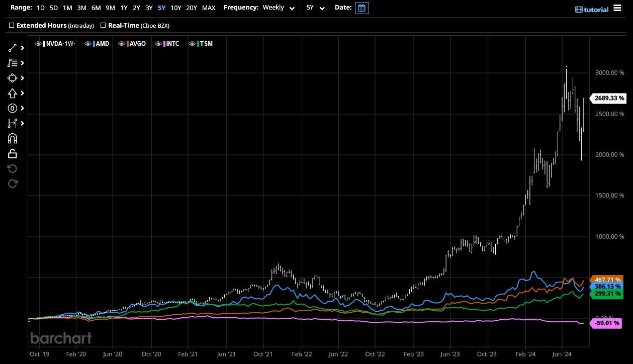Click the orange AVGO color swatch
Viewport: 633px width, 364px height.
tap(128, 44)
